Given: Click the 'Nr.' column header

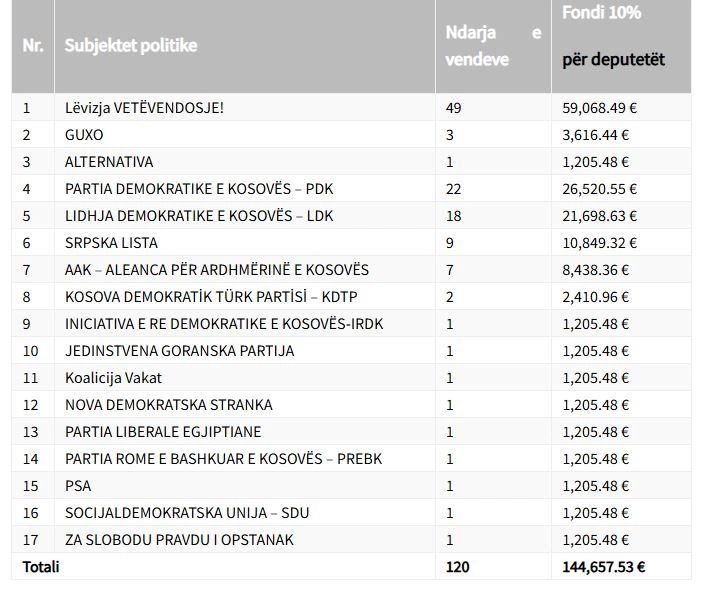Looking at the screenshot, I should (33, 46).
